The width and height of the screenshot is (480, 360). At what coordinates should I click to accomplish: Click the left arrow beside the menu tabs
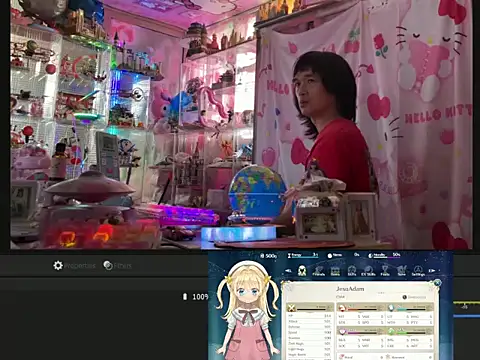pos(289,271)
